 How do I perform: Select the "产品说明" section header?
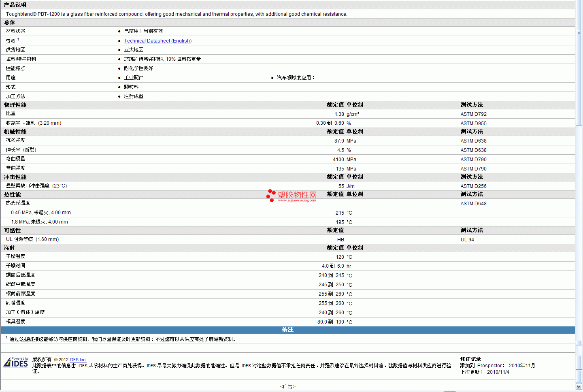[x=15, y=5]
